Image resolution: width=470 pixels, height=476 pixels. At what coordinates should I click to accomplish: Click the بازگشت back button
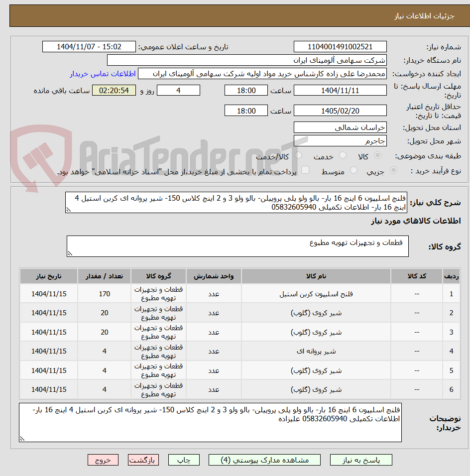click(x=143, y=460)
